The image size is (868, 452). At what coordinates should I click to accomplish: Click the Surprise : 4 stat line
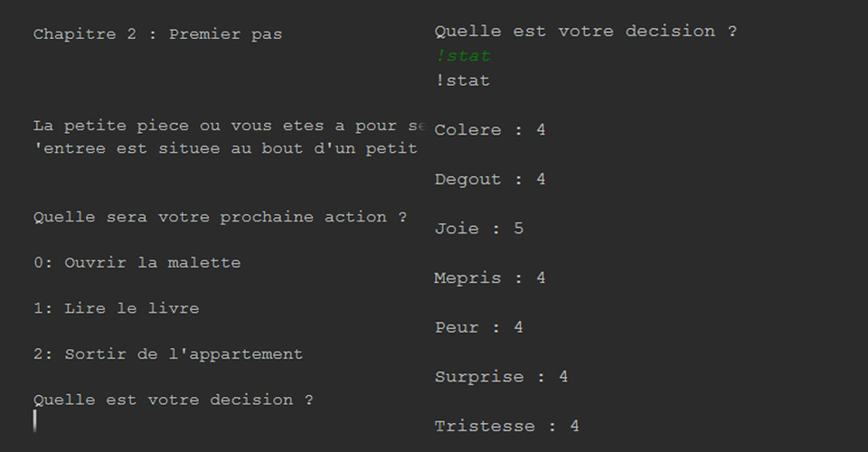coord(502,377)
